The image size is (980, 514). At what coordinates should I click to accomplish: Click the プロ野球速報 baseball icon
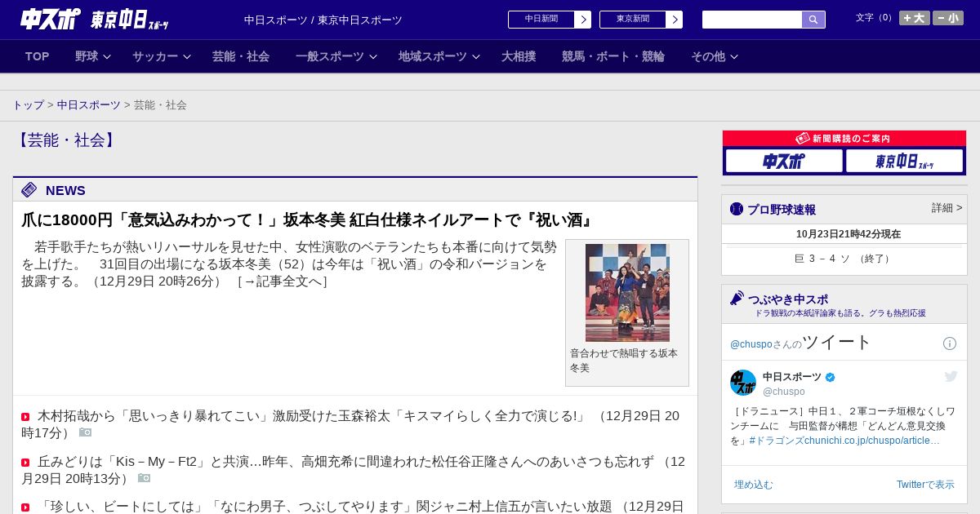[x=737, y=209]
